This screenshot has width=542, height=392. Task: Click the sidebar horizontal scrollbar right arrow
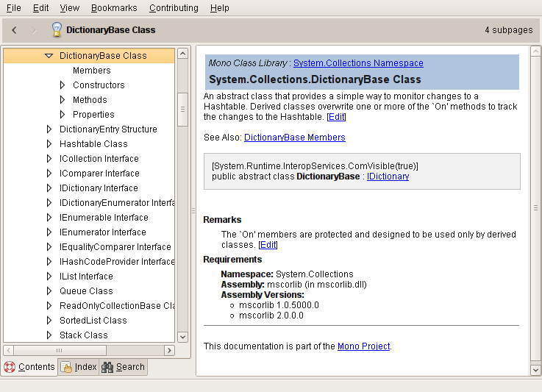click(169, 351)
